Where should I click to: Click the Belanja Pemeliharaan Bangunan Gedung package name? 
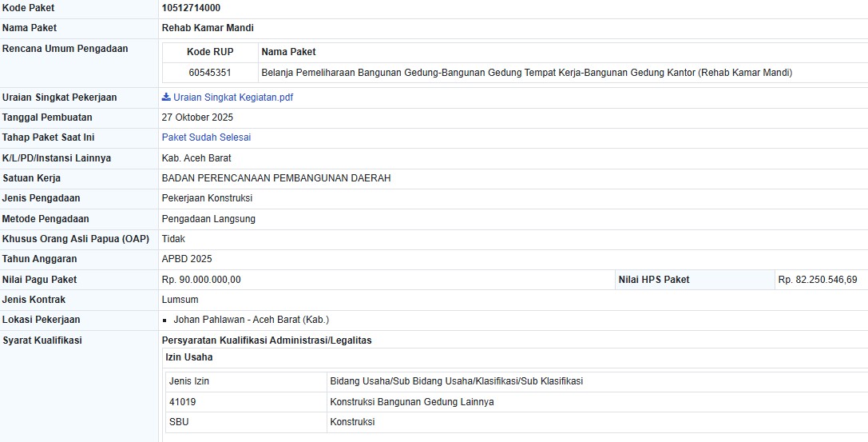click(x=526, y=73)
